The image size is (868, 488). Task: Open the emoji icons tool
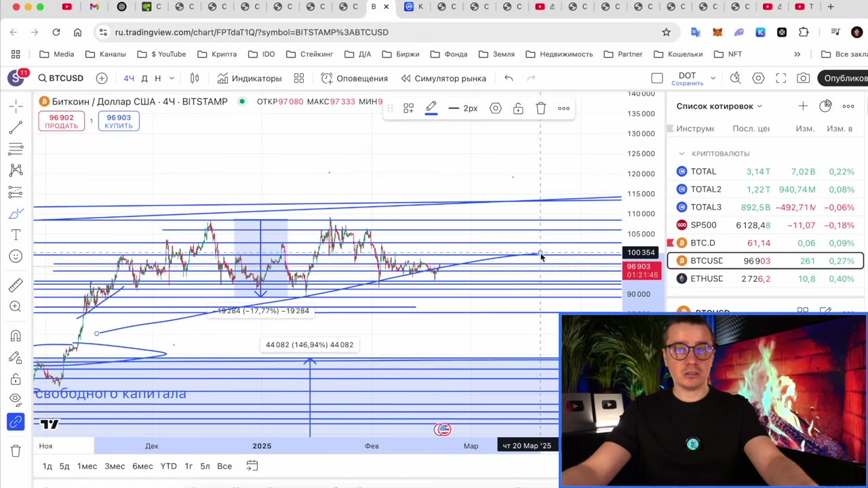16,256
